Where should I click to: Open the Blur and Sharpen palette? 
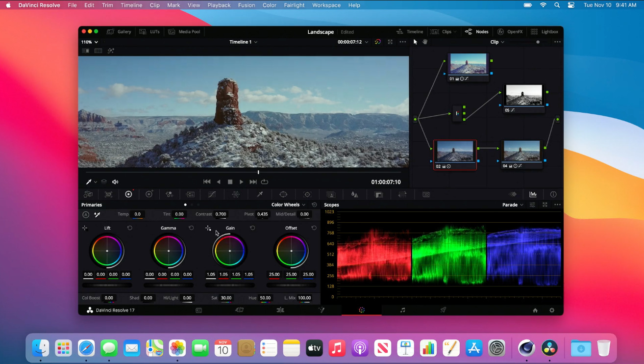354,194
